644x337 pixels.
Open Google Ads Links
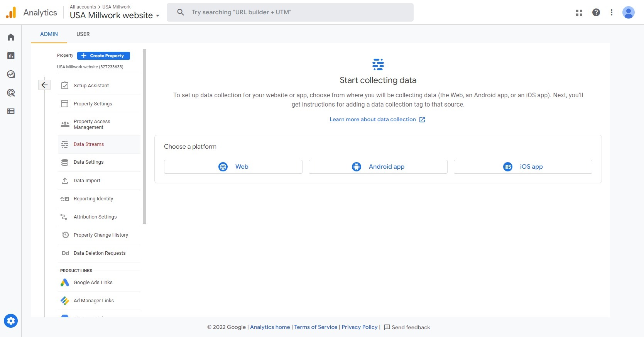pyautogui.click(x=99, y=283)
